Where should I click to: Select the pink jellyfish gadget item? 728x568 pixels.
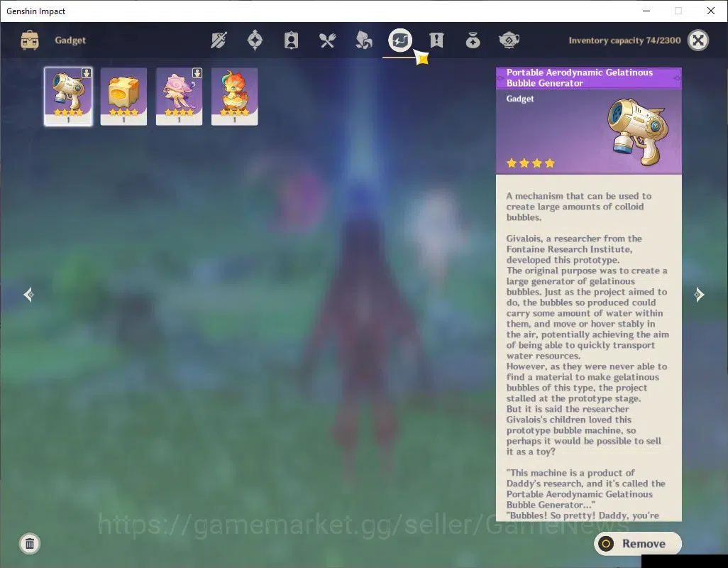pos(180,97)
